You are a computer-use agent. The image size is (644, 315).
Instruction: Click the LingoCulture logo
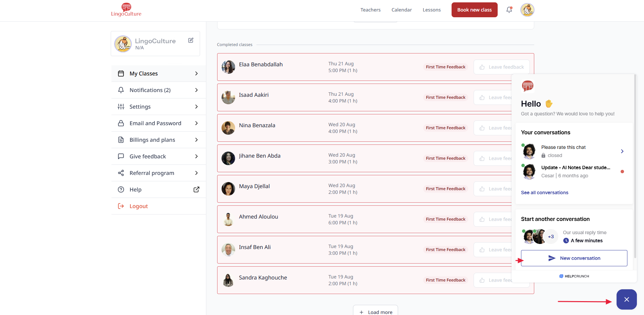pyautogui.click(x=126, y=10)
